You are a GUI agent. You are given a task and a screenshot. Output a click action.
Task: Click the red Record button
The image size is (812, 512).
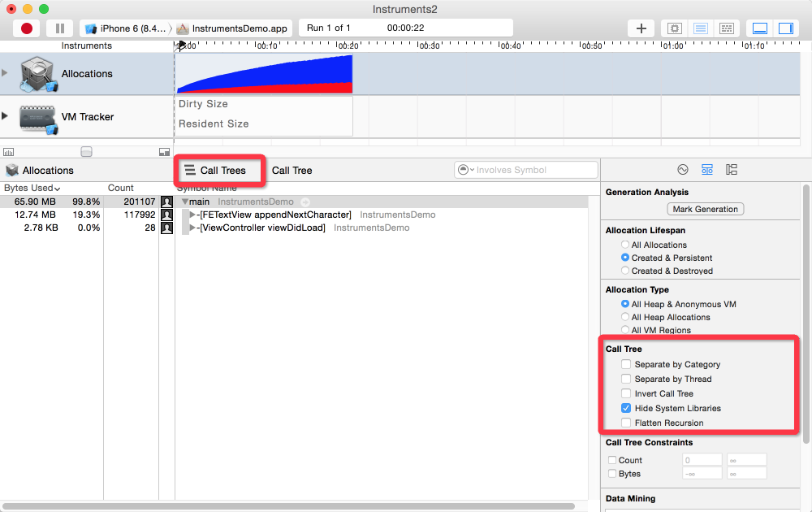tap(27, 28)
